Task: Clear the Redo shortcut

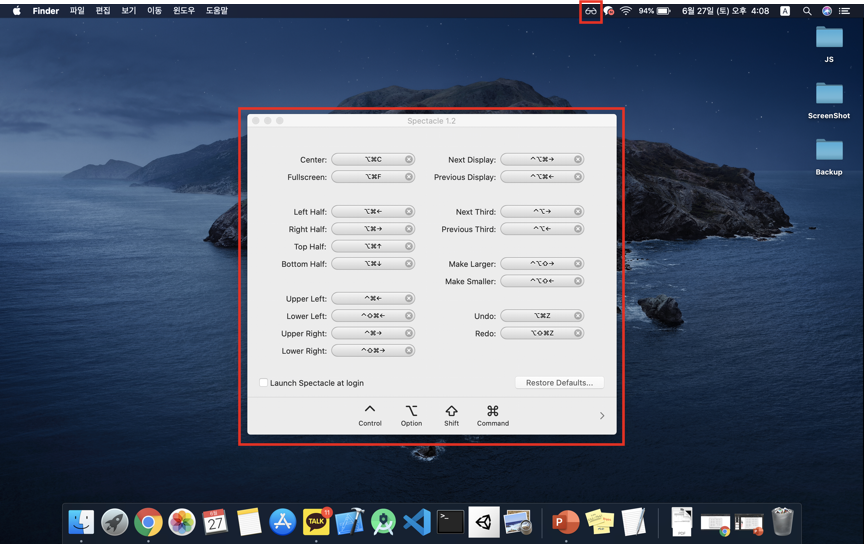Action: point(577,333)
